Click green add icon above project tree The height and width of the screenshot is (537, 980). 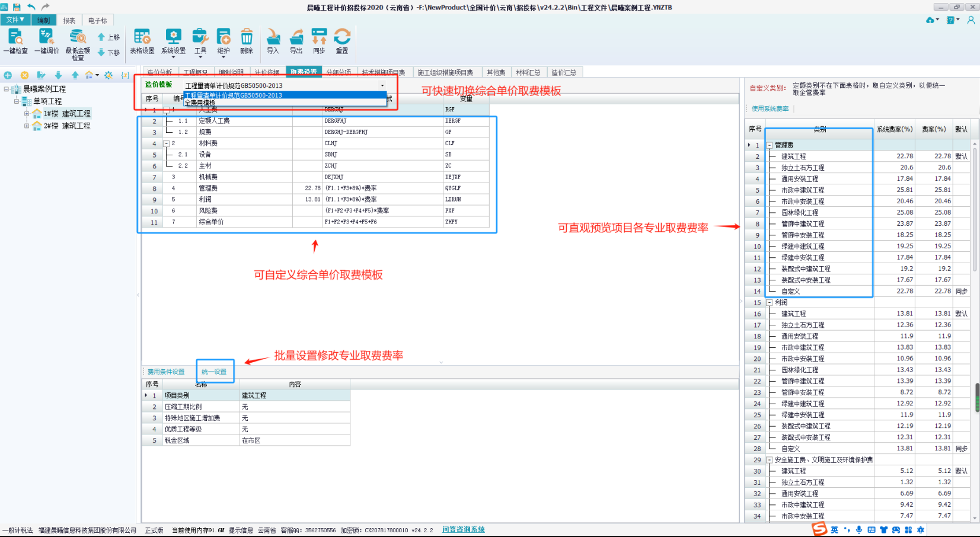tap(8, 75)
